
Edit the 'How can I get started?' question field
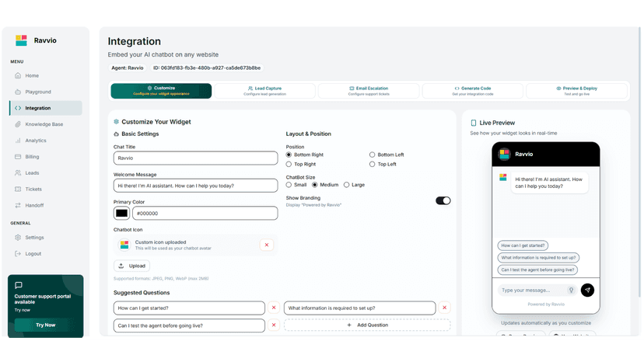tap(189, 308)
